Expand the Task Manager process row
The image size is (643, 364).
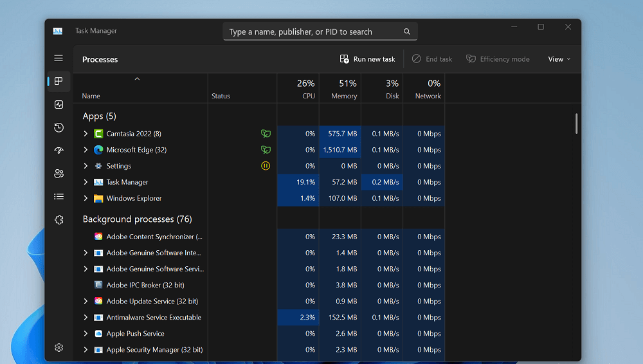tap(86, 182)
